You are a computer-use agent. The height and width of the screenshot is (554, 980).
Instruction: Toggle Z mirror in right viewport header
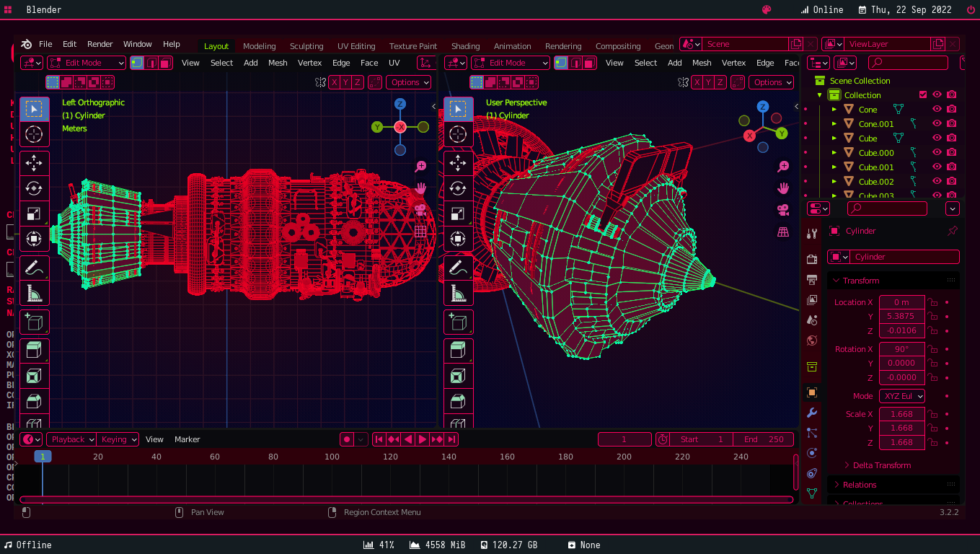(x=720, y=82)
